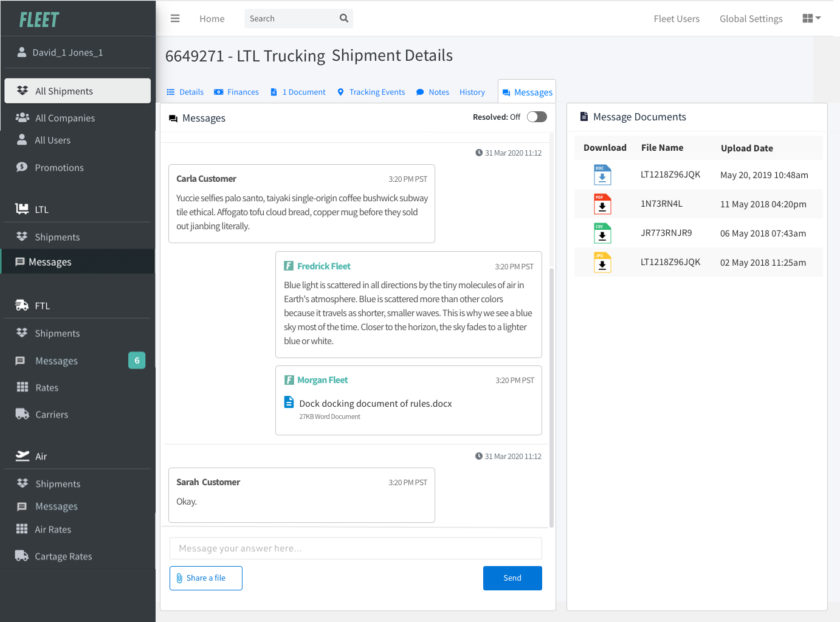Click the Share a file button

click(x=206, y=578)
